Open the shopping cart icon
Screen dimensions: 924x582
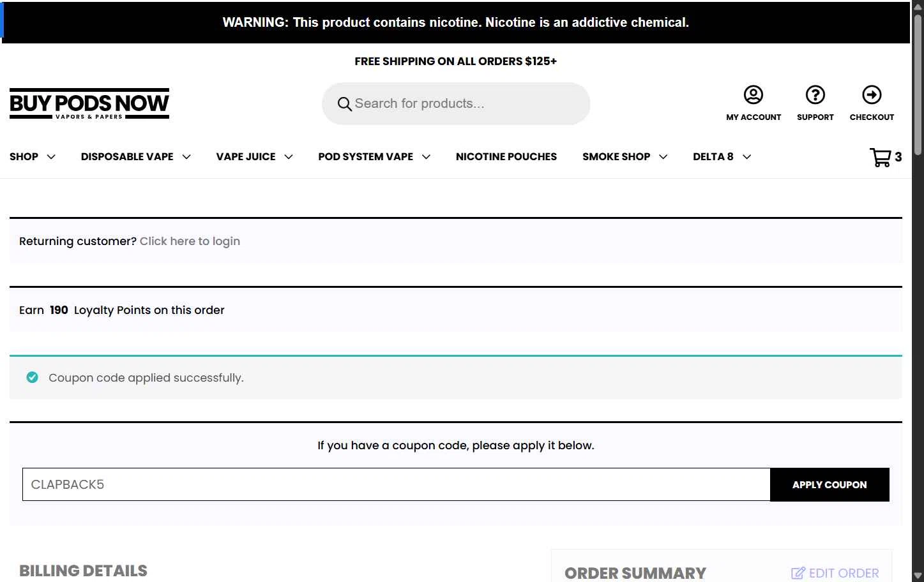(x=881, y=157)
